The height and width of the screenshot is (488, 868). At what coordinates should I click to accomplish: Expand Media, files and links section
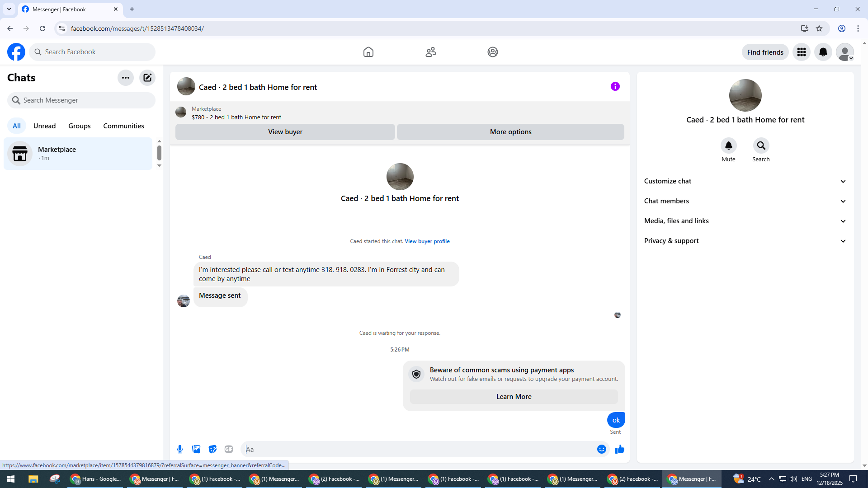745,221
